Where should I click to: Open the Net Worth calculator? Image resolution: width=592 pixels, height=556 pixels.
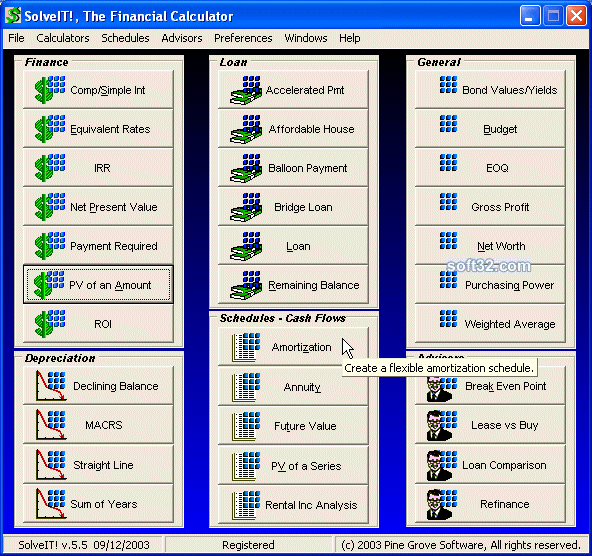pos(490,246)
